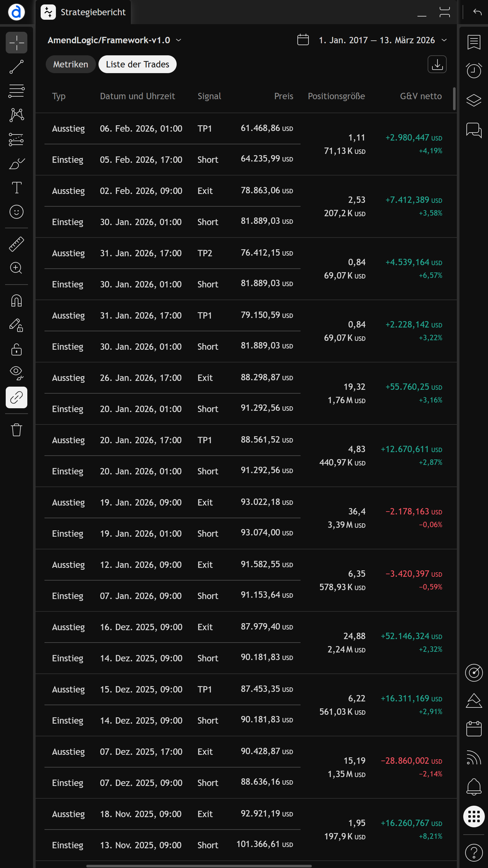This screenshot has height=868, width=488.
Task: Open the help question mark icon
Action: [x=473, y=852]
